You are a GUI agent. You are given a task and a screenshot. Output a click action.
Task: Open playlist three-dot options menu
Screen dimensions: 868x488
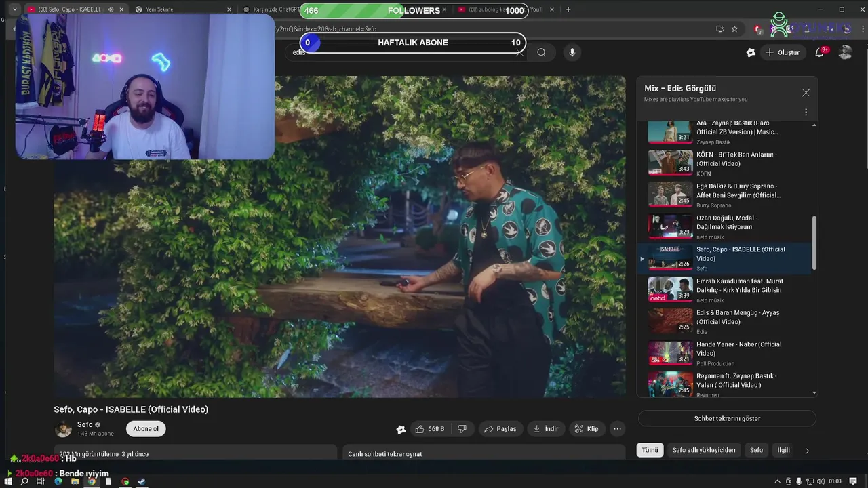click(806, 112)
